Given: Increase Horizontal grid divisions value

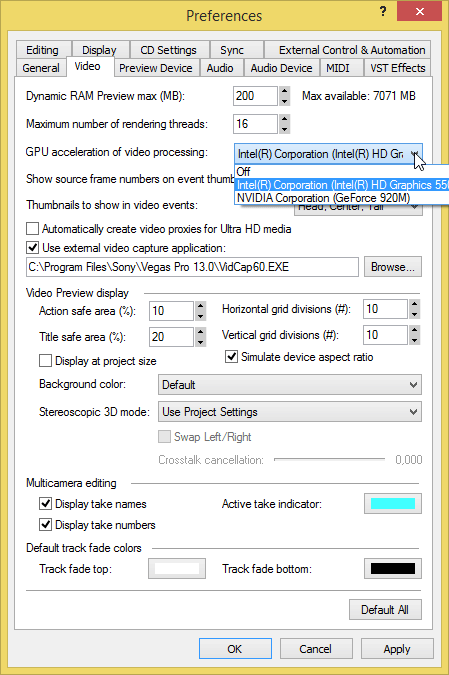Looking at the screenshot, I should click(x=414, y=304).
